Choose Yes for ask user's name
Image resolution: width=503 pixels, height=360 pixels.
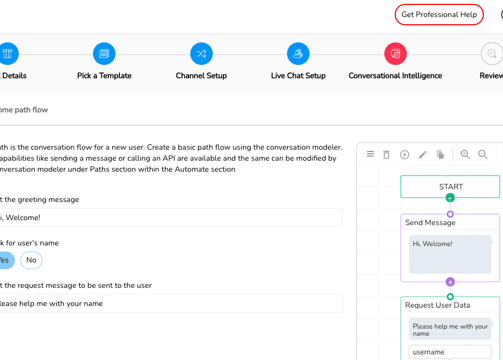(x=6, y=260)
